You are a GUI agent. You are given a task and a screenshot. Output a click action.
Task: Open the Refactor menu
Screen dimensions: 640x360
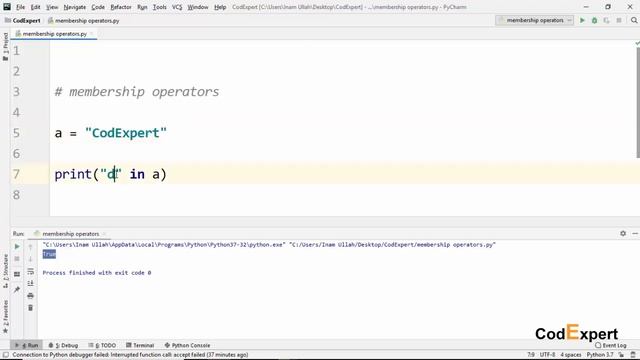121,7
